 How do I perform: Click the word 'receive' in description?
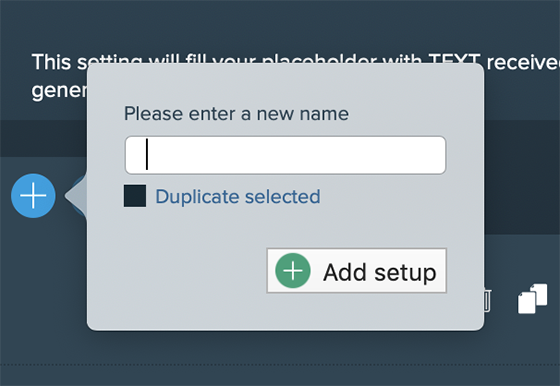[522, 62]
